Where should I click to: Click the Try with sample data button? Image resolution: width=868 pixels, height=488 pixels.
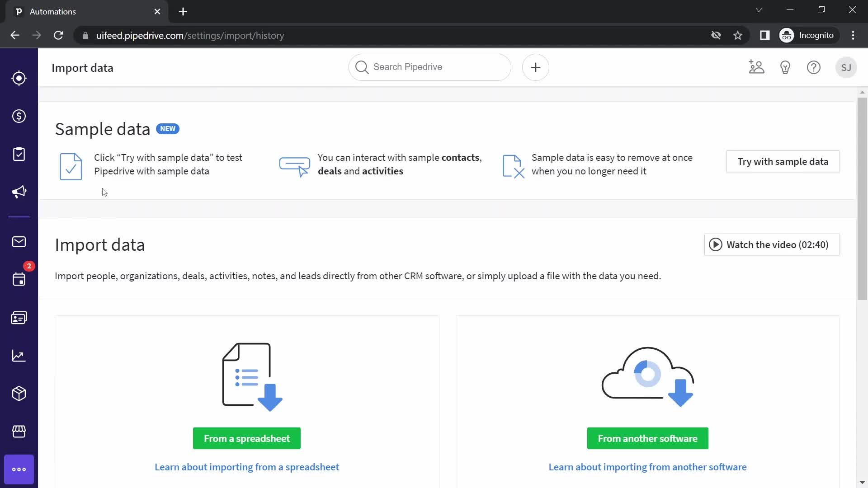pos(783,161)
